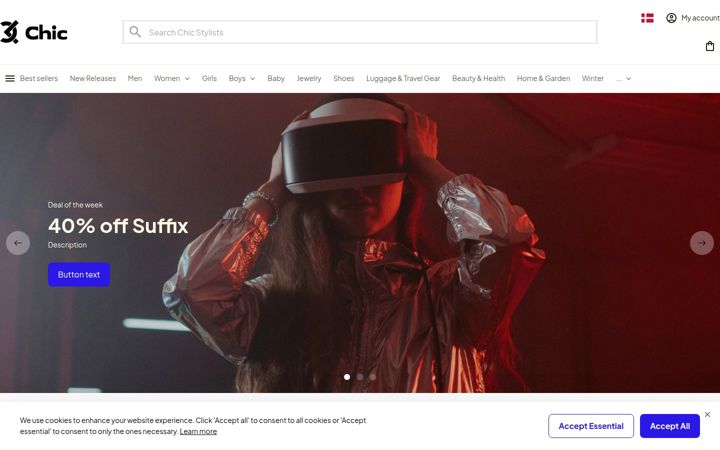Expand the more categories ellipsis dropdown

pyautogui.click(x=624, y=79)
